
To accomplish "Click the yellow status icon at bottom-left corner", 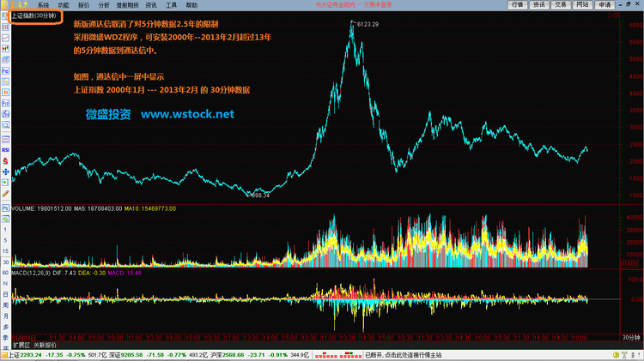I will coord(4,355).
